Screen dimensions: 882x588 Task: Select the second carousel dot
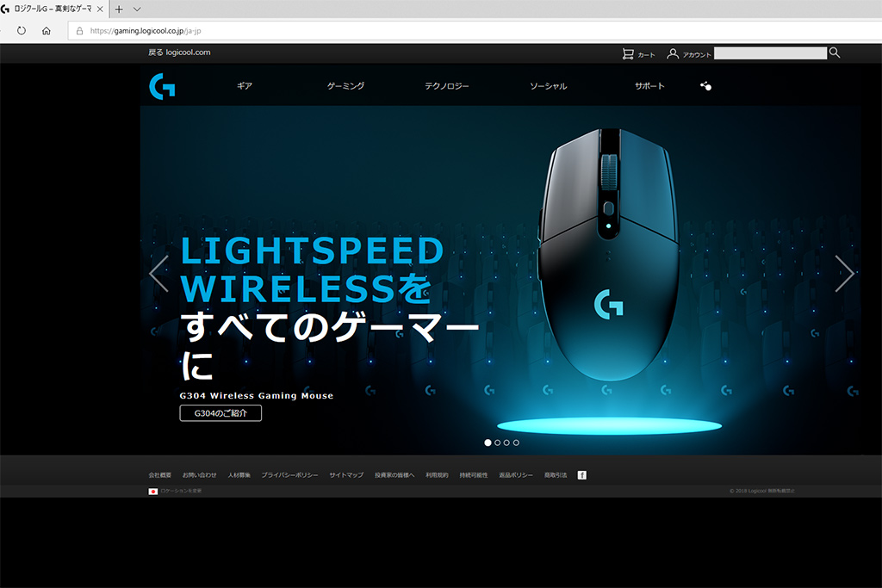point(497,443)
